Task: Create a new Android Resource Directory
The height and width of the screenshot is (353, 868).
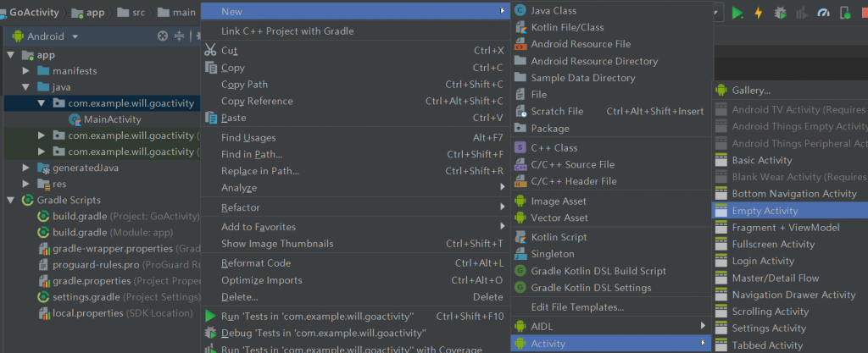Action: [610, 61]
